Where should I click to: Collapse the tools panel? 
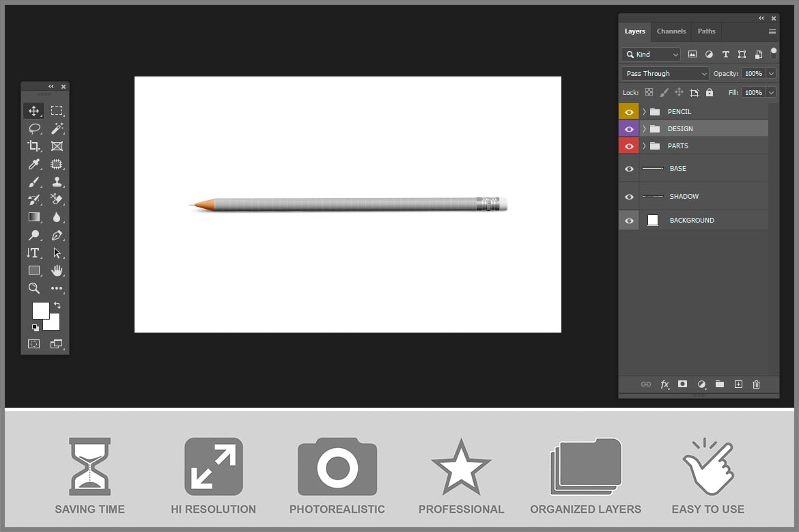[x=51, y=87]
